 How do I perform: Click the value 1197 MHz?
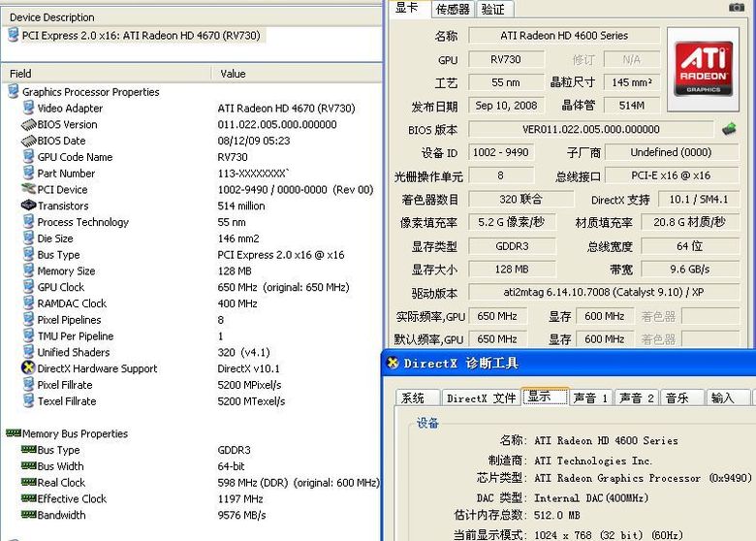click(x=240, y=498)
